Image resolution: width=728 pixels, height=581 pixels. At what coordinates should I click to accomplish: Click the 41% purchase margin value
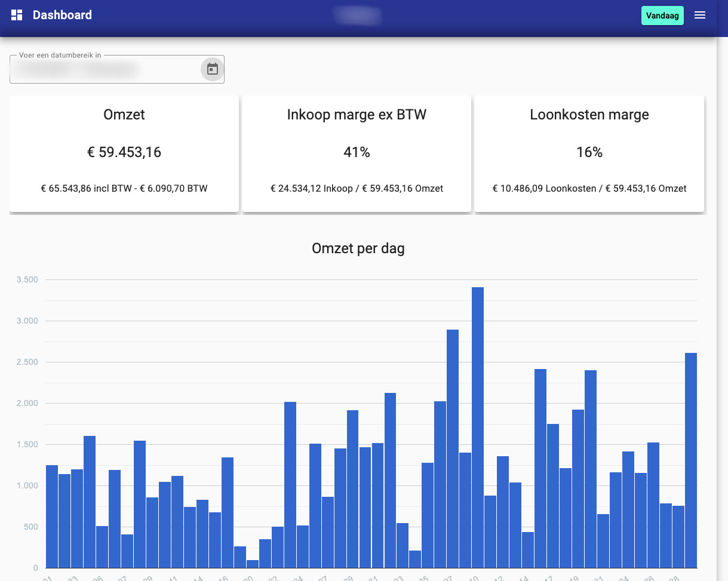point(357,152)
